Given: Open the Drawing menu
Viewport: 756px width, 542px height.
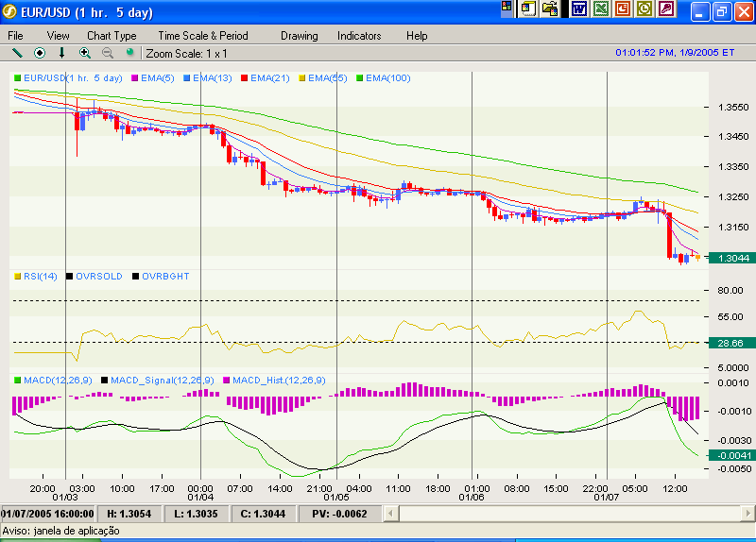Looking at the screenshot, I should 300,36.
